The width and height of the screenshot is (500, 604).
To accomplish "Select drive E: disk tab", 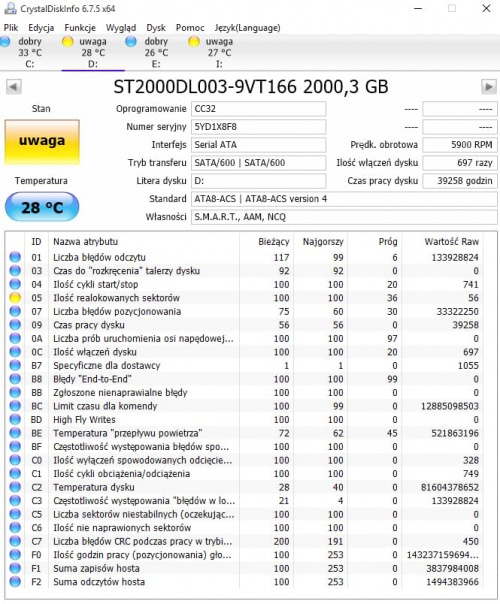I will click(156, 53).
